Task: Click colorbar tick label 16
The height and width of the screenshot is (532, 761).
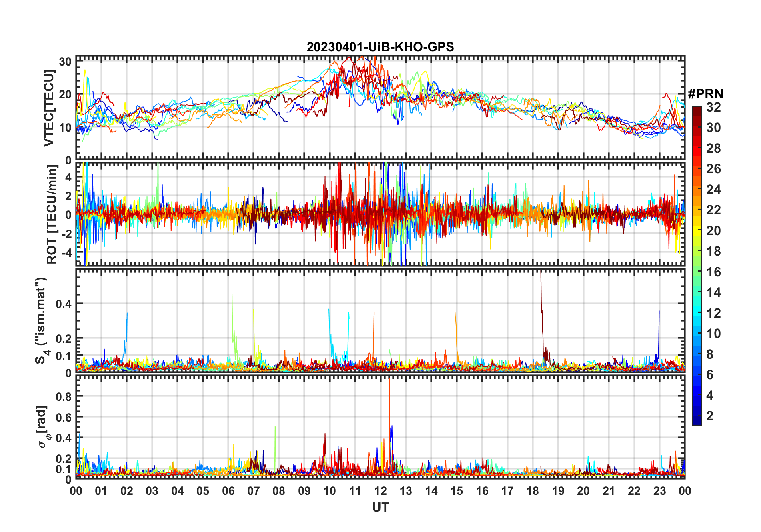Action: click(x=713, y=272)
